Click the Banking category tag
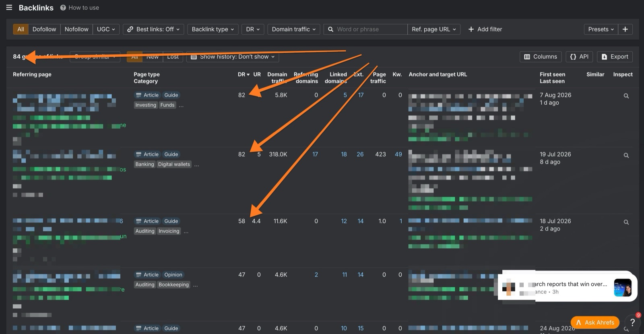 click(x=144, y=164)
